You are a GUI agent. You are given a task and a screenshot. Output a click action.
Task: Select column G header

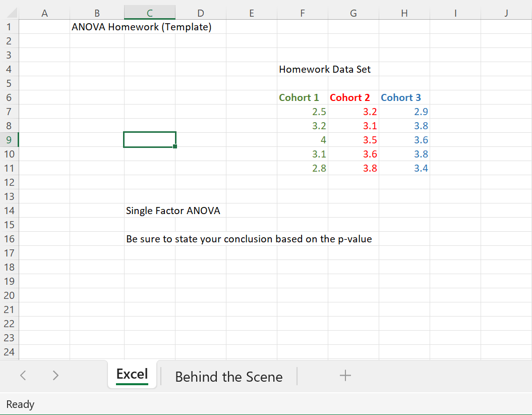(353, 13)
